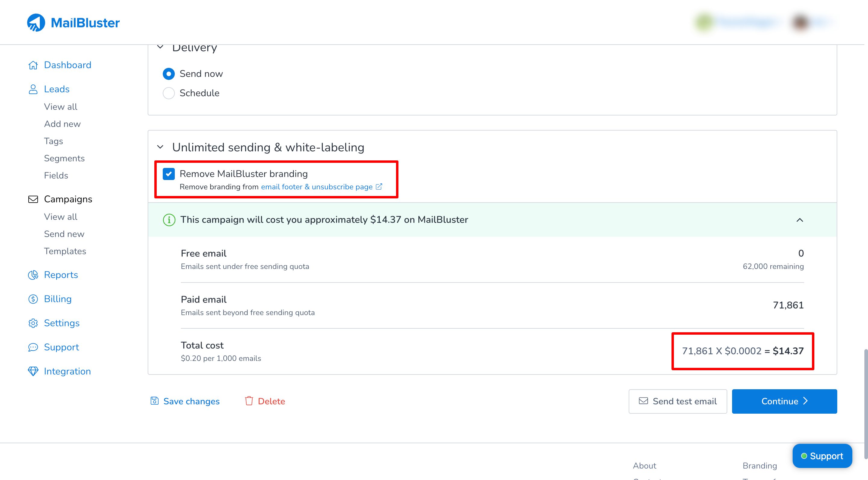
Task: Click the Branding footer link
Action: coord(759,466)
